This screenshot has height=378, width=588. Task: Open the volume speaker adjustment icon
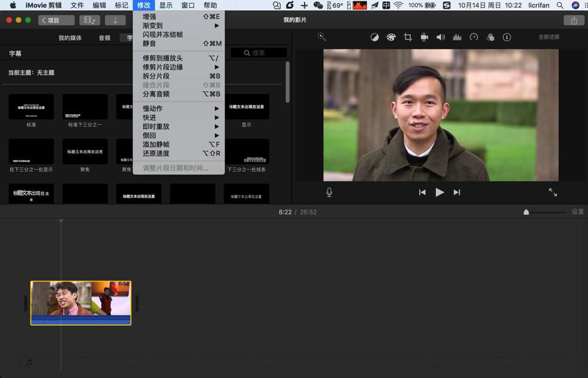point(440,37)
